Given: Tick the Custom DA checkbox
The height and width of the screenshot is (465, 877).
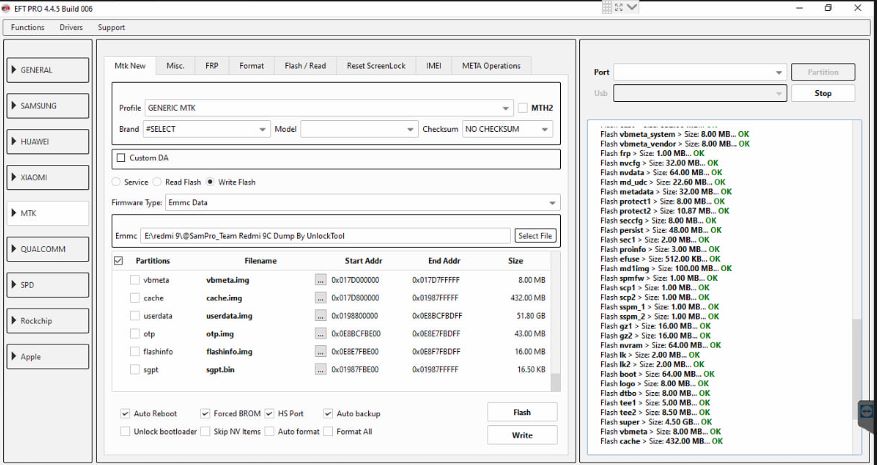Looking at the screenshot, I should (121, 158).
